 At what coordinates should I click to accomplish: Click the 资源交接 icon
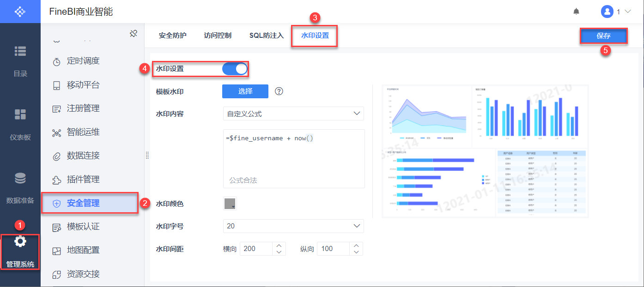(57, 275)
